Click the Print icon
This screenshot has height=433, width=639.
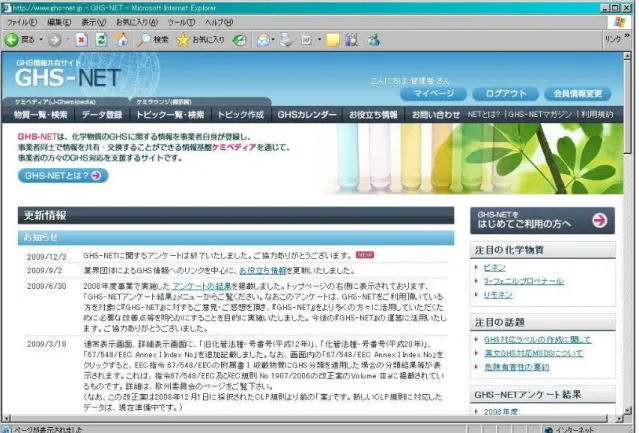pyautogui.click(x=286, y=40)
